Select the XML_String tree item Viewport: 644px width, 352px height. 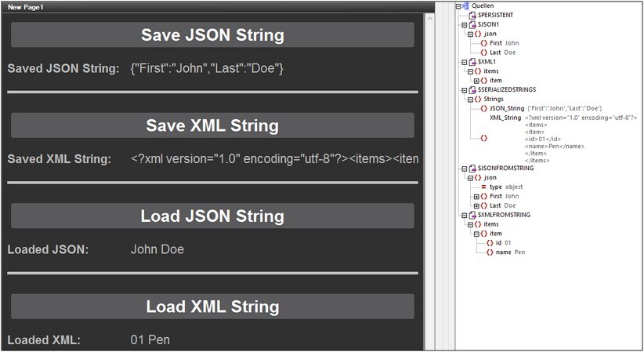[x=505, y=118]
